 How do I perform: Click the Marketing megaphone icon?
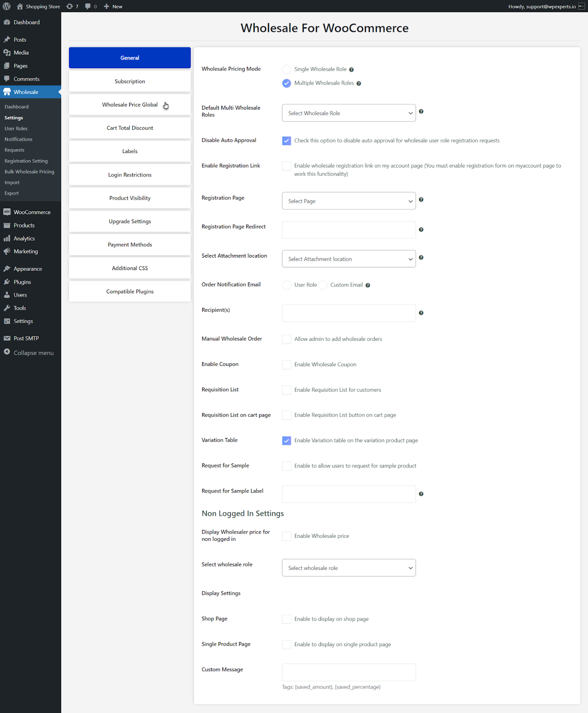[7, 251]
